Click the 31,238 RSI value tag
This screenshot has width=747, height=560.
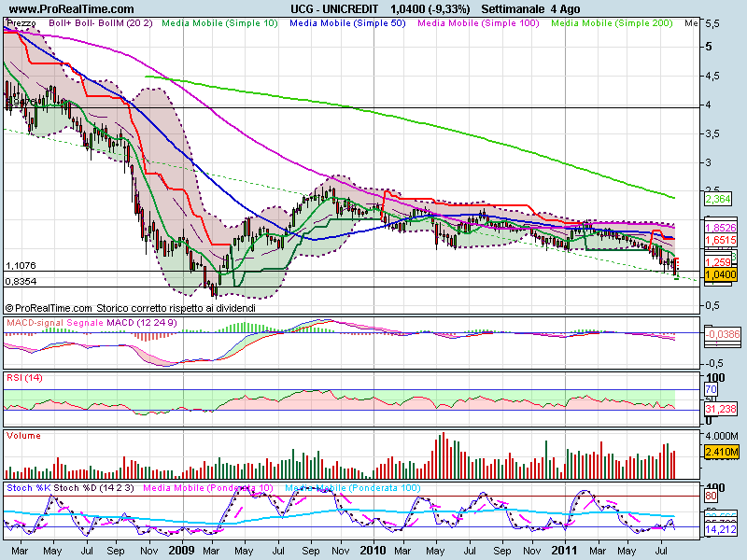(x=721, y=409)
